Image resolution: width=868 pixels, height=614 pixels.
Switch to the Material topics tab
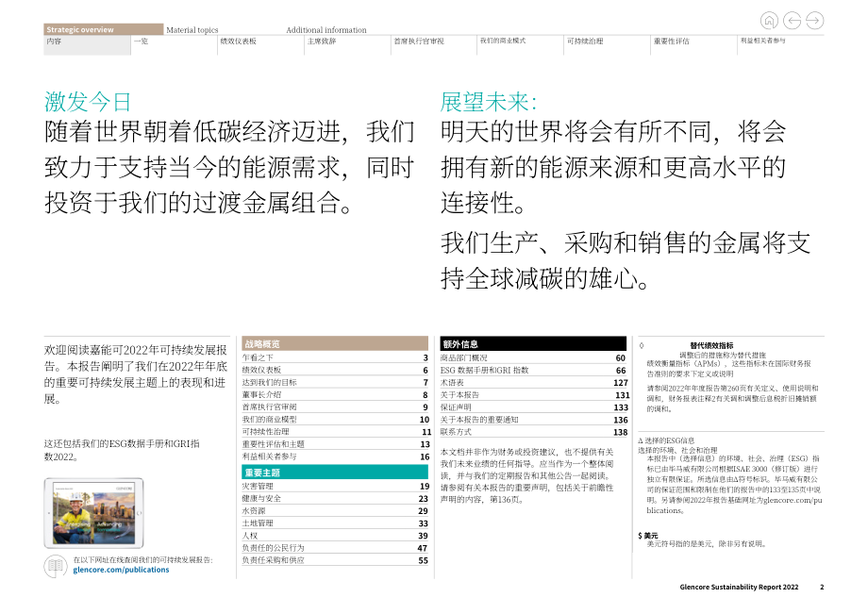point(192,30)
